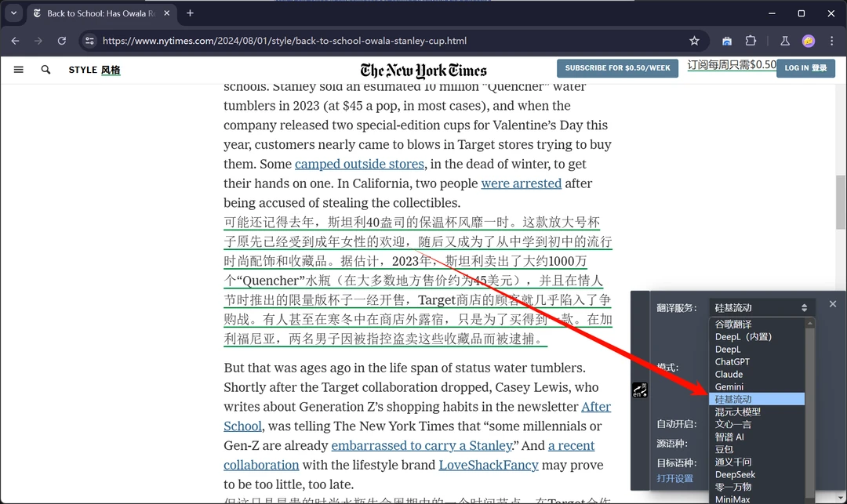847x504 pixels.
Task: Open the Extensions puzzle icon
Action: (x=751, y=41)
